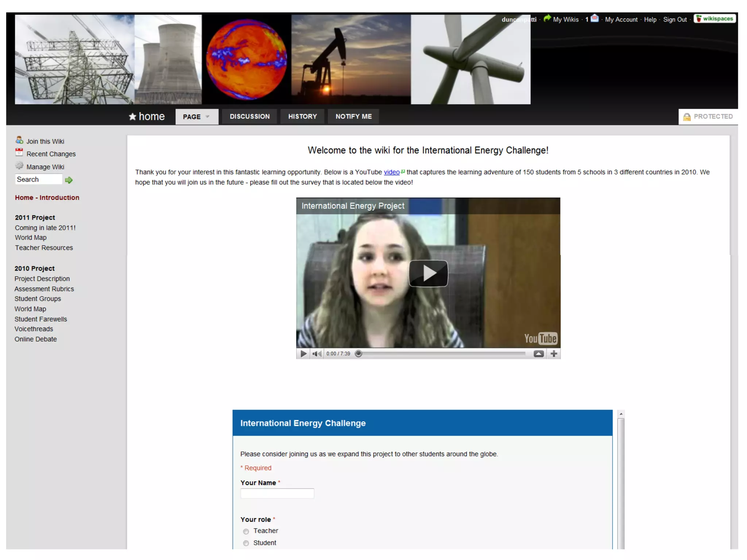Click the Recent Changes calendar icon
This screenshot has height=560, width=747.
[19, 152]
